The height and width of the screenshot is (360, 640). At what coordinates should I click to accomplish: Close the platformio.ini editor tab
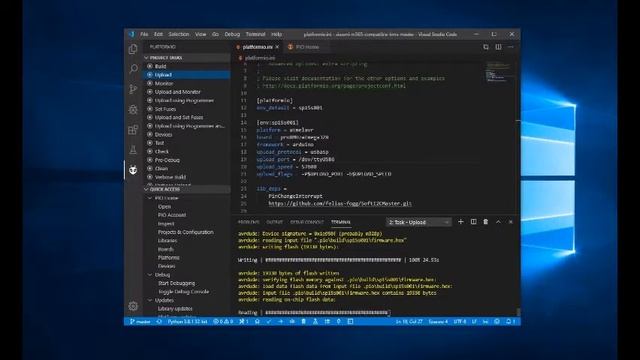277,47
